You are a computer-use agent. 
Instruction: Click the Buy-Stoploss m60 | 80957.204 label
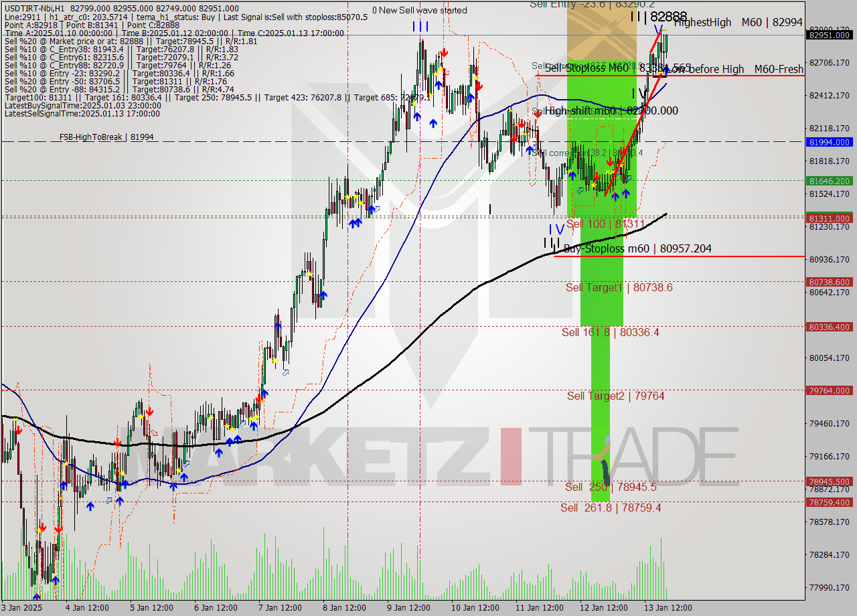637,248
